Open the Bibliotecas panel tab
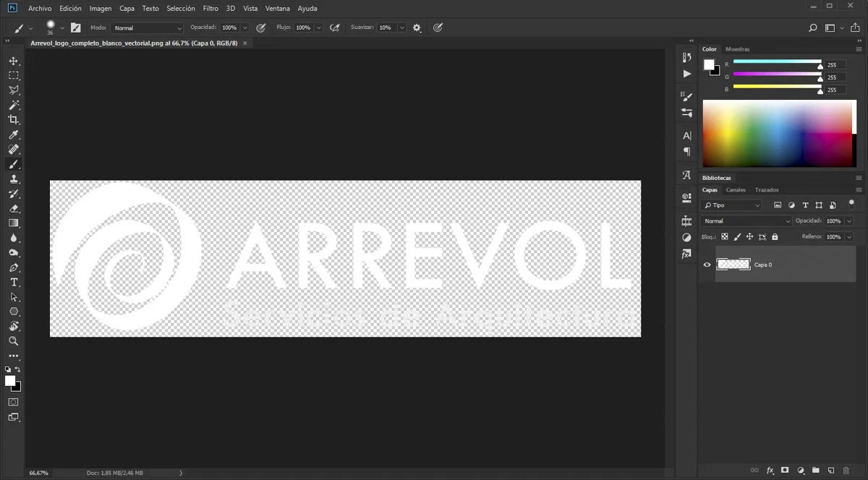 717,178
